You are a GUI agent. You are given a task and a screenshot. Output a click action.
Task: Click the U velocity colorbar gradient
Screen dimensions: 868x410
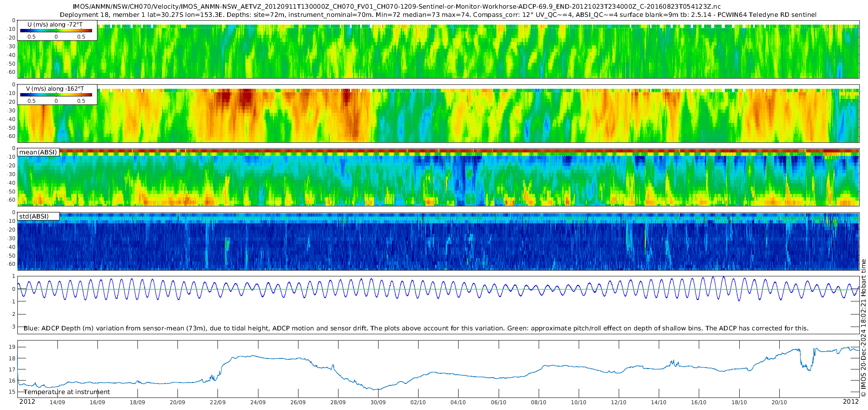tap(56, 30)
